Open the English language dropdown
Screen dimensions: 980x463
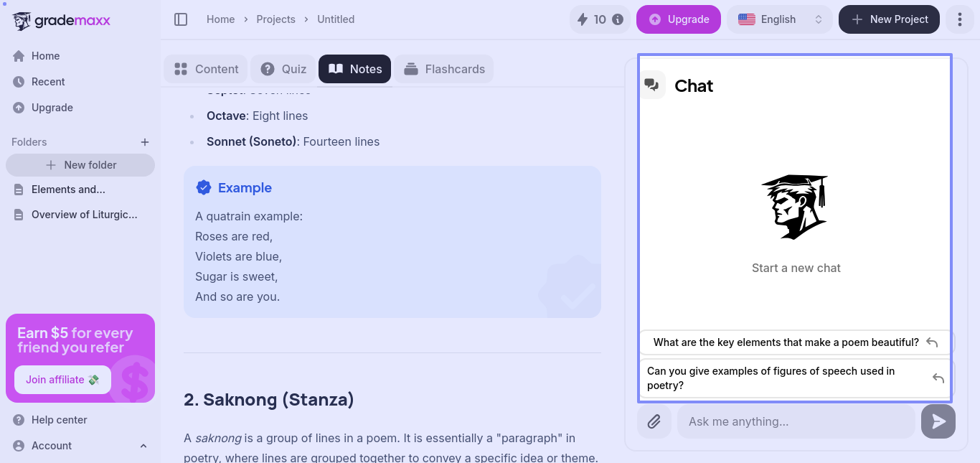point(779,19)
